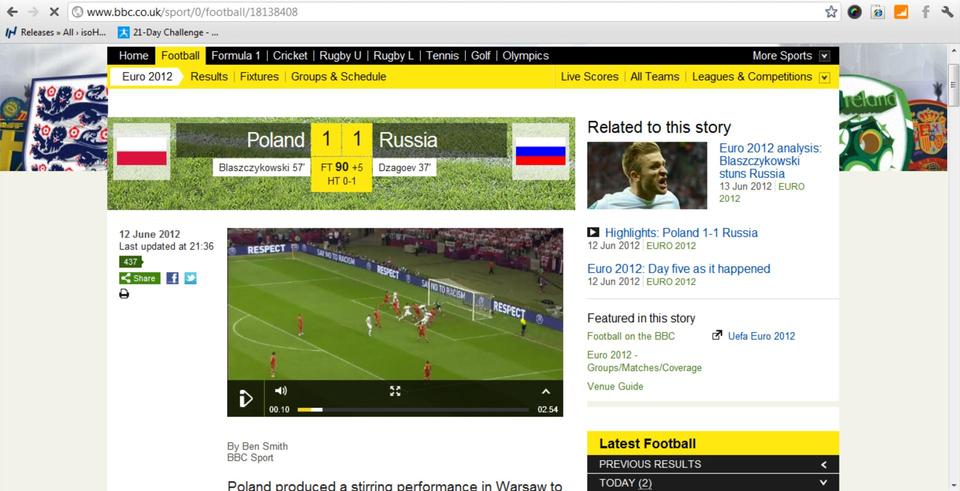Toggle fullscreen video mode
This screenshot has height=491, width=960.
[395, 391]
